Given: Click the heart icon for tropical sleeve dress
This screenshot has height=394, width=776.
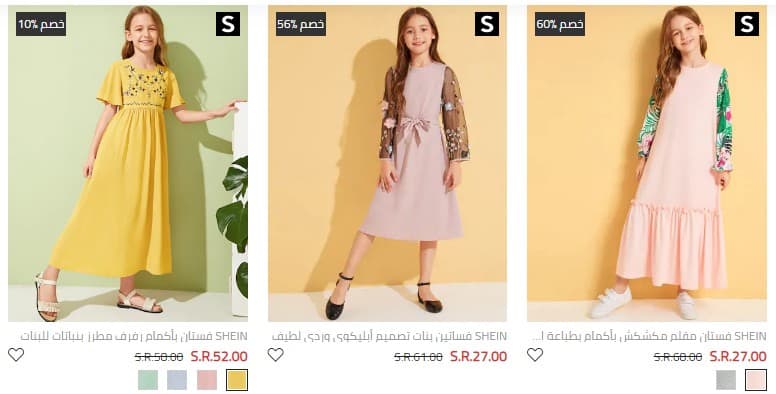Looking at the screenshot, I should [534, 354].
